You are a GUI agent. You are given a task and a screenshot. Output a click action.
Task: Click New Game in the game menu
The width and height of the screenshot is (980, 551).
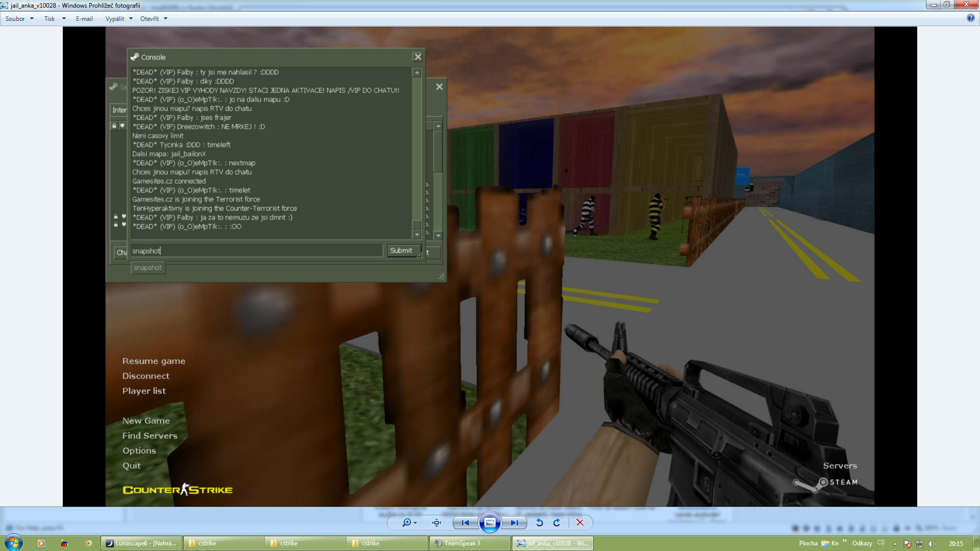[x=146, y=421]
